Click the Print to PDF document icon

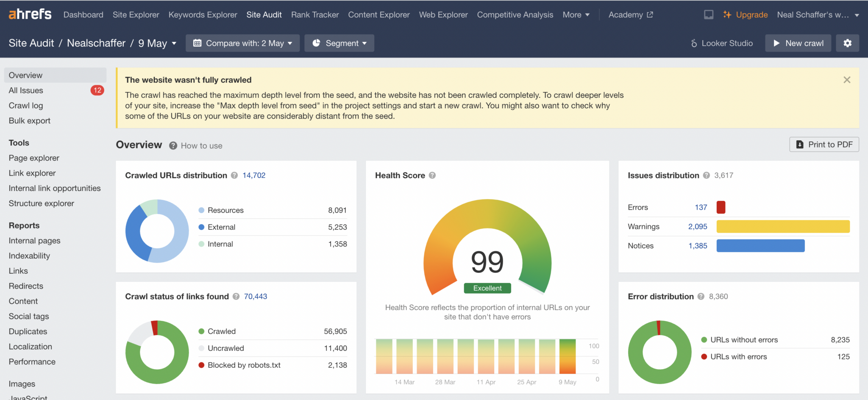tap(800, 144)
